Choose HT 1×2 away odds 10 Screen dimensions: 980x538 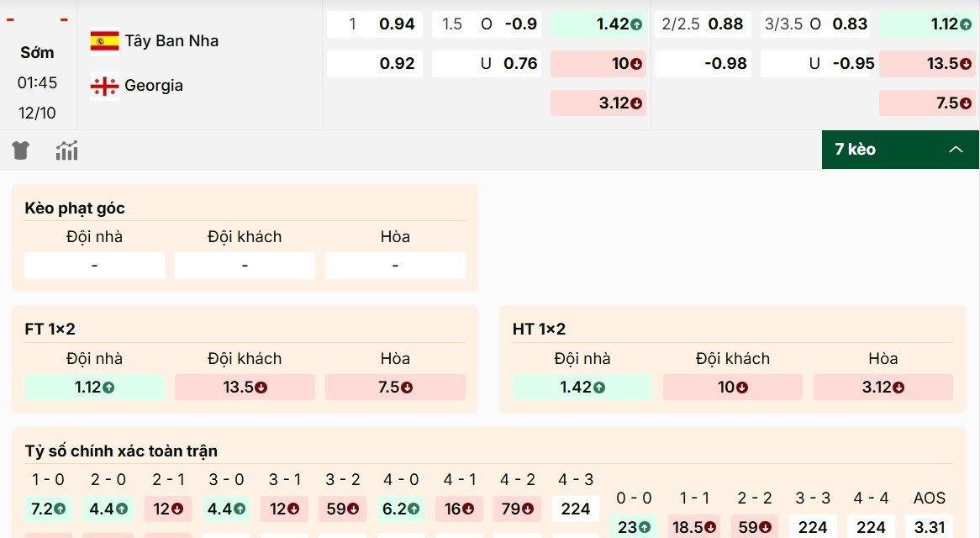[732, 388]
